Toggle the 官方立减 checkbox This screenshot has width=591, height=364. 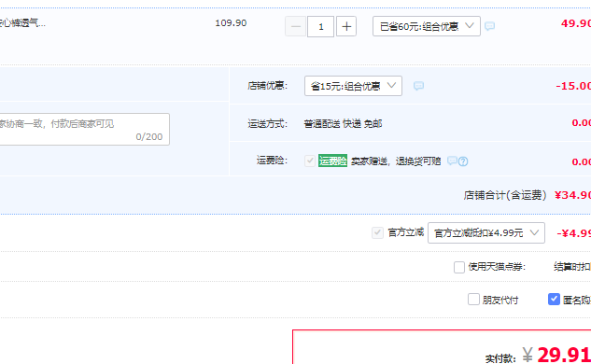377,233
